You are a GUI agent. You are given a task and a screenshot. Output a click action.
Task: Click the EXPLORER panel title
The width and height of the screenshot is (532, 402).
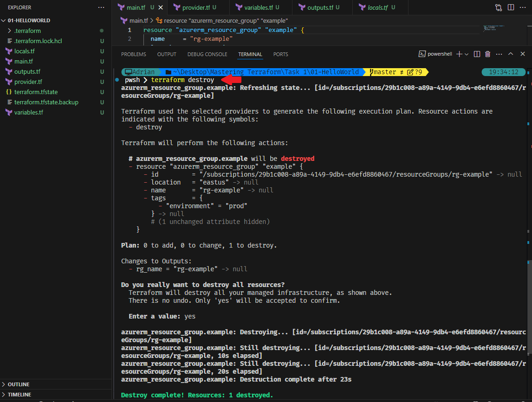pos(19,7)
